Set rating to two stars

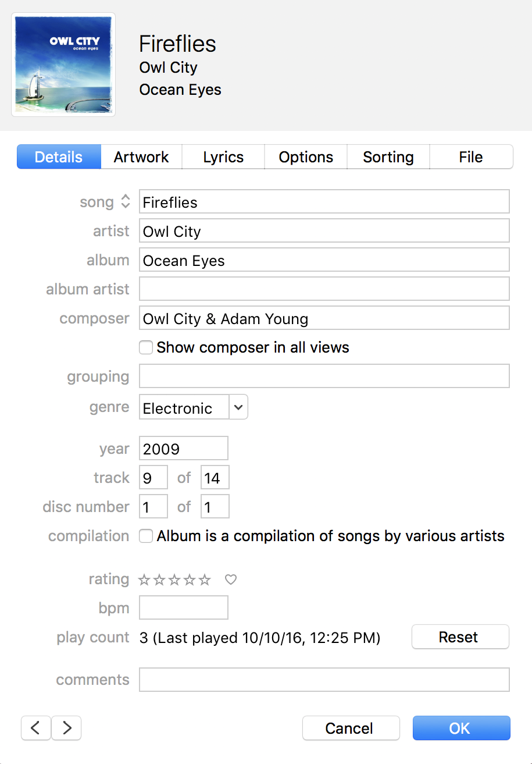(x=159, y=580)
